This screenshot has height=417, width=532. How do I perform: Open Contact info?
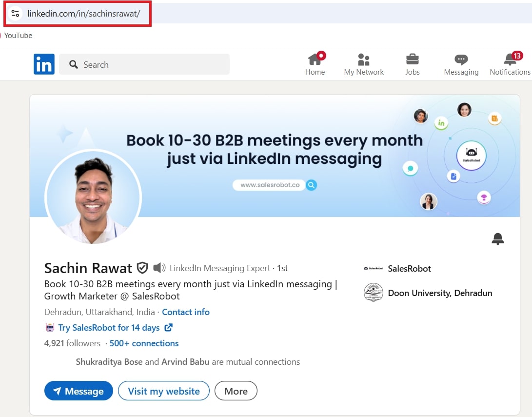(x=185, y=312)
